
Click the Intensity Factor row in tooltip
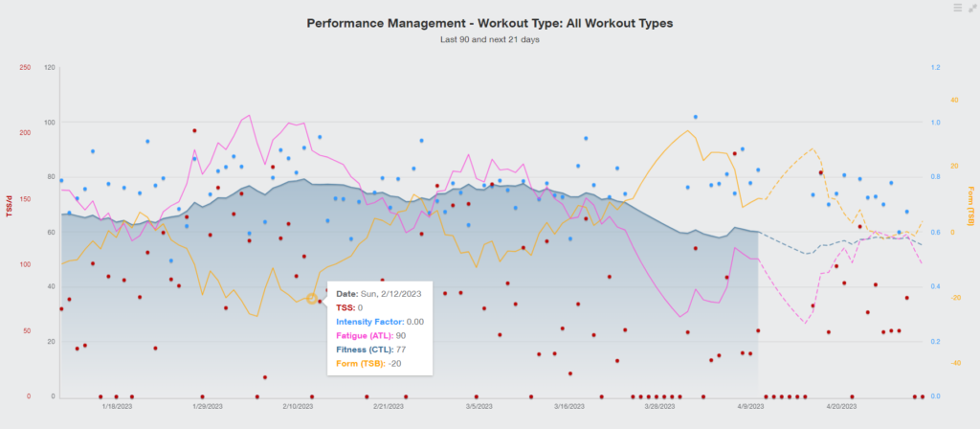pyautogui.click(x=380, y=322)
